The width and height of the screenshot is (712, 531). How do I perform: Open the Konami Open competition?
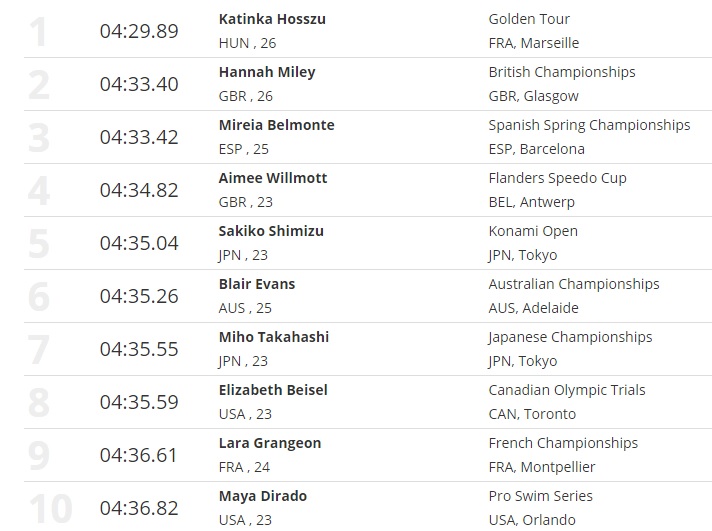coord(533,231)
